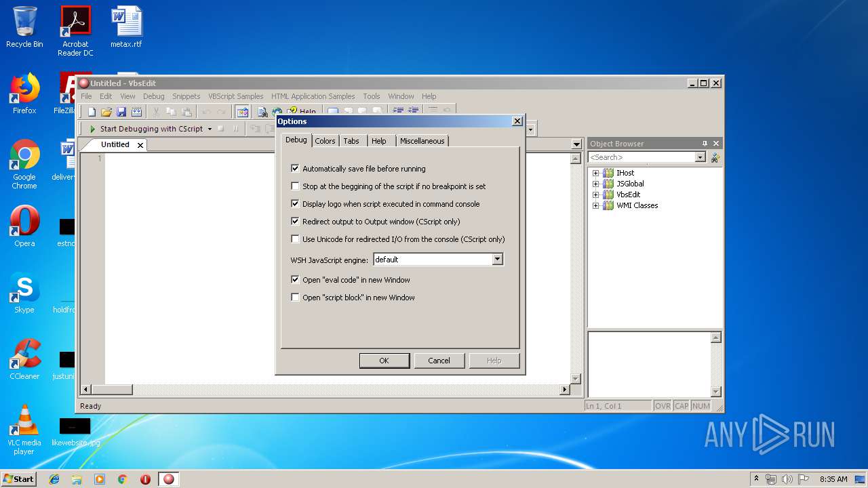868x488 pixels.
Task: Click the green Start Debugging play icon
Action: 92,129
